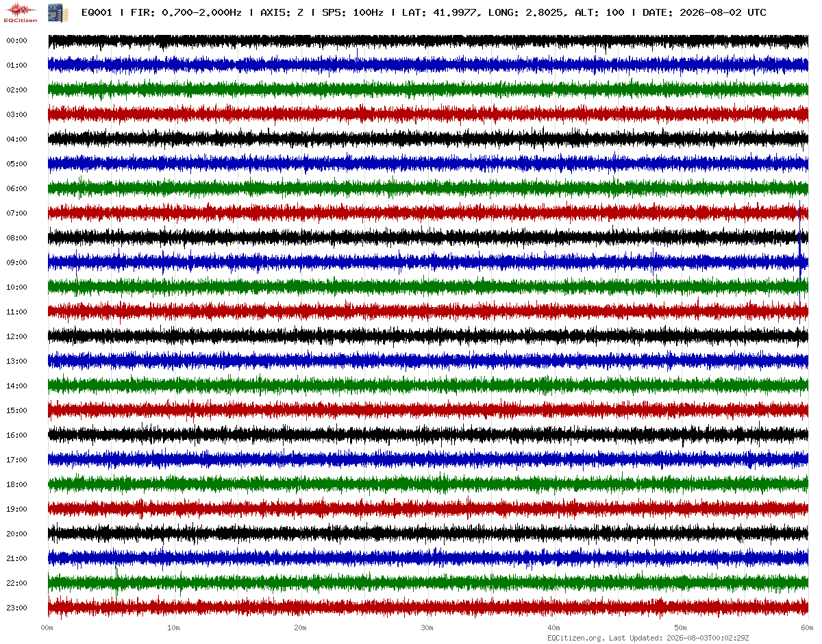Select the 05:00 hour label
822x644 pixels.
click(x=16, y=164)
